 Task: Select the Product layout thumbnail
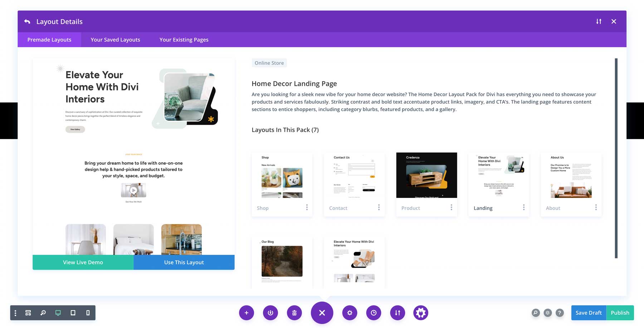click(x=426, y=175)
